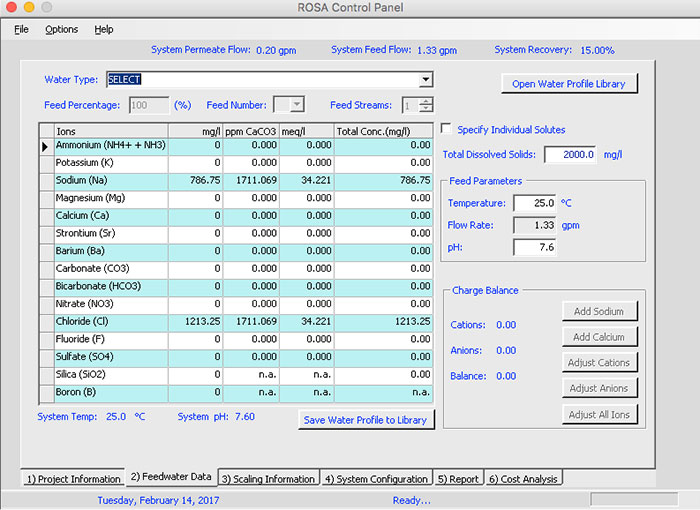
Task: Click the Feed Streams stepper arrows
Action: pyautogui.click(x=427, y=104)
